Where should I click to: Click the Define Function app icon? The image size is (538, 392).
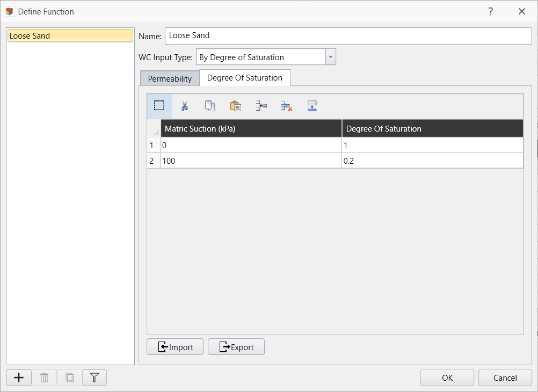9,12
